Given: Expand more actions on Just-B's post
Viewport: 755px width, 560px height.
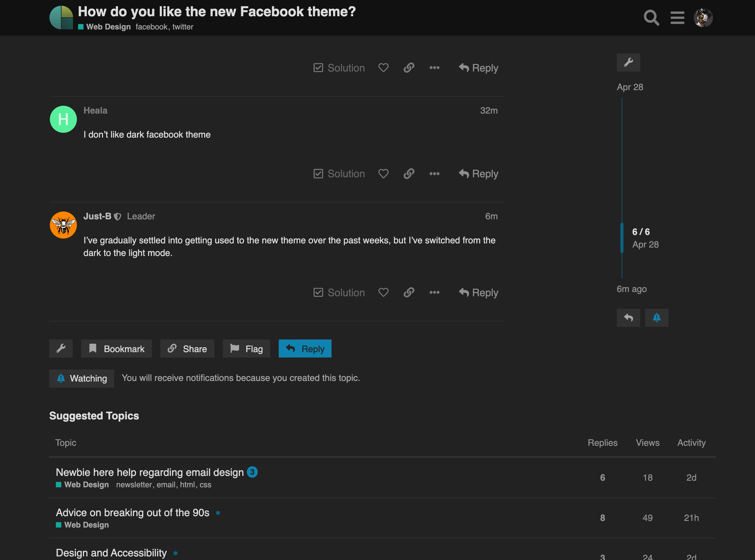Looking at the screenshot, I should [x=435, y=292].
